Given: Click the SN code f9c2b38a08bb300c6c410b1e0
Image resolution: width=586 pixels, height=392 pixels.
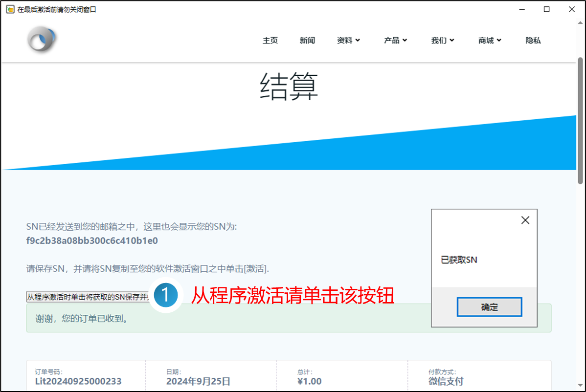Looking at the screenshot, I should pos(92,241).
